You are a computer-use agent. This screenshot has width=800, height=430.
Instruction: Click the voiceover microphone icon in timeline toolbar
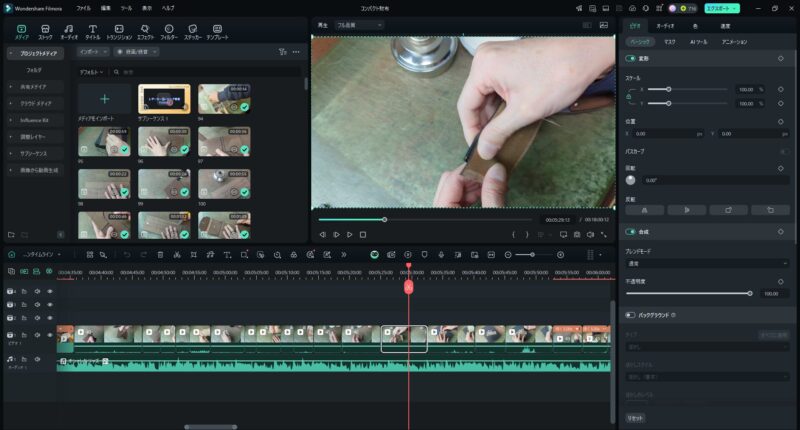tap(441, 255)
